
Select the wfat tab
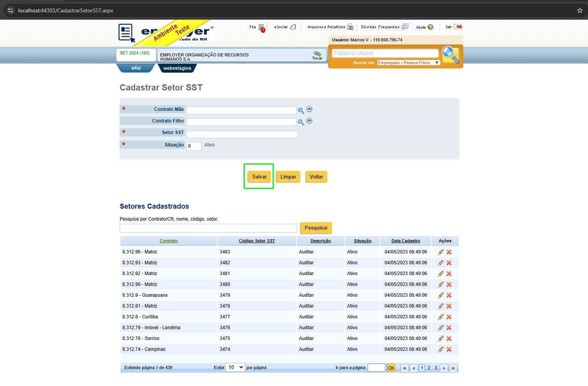(136, 68)
